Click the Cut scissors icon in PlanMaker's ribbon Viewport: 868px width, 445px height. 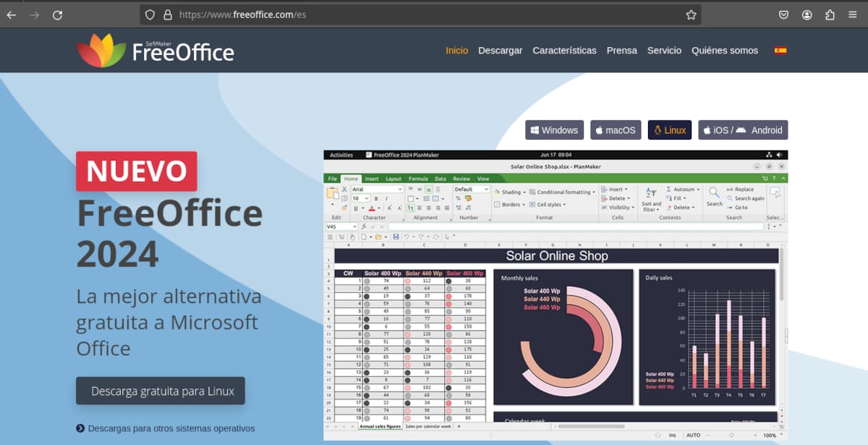344,189
